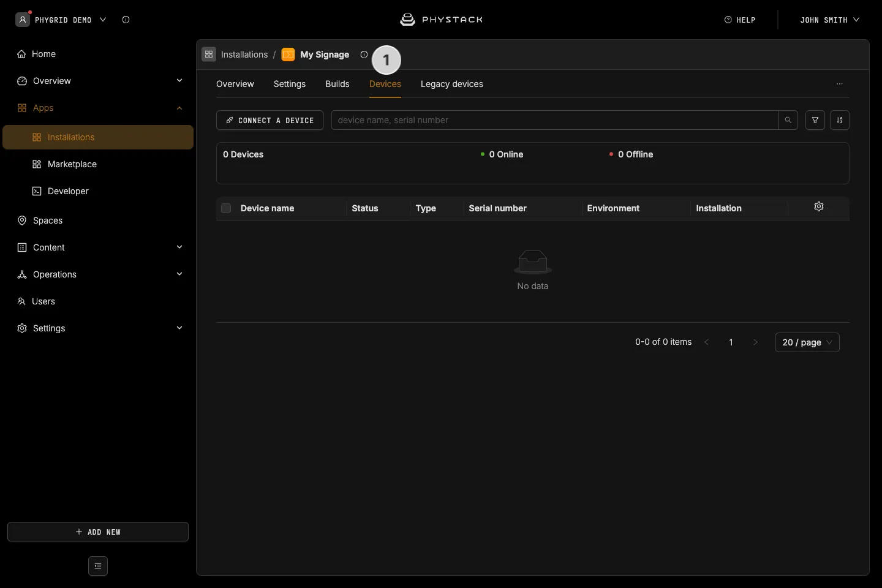Click the Installations breadcrumb grid icon
Screen dimensions: 882x588
point(209,55)
